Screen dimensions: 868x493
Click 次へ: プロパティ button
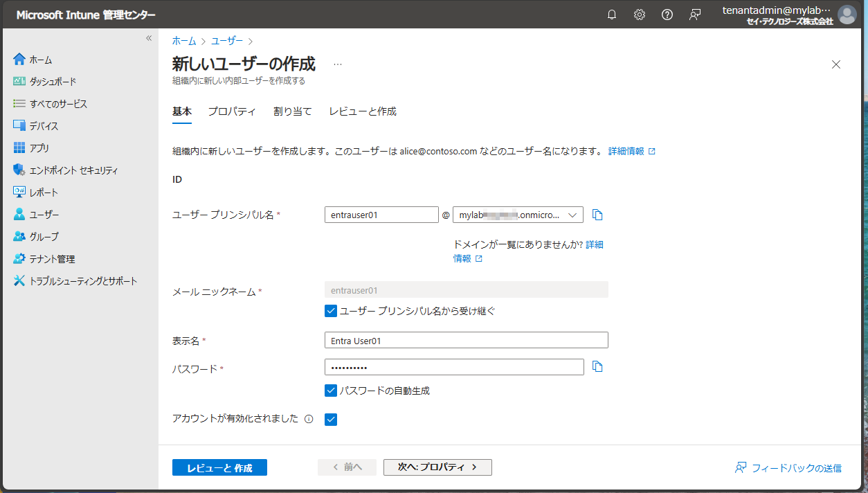pos(437,467)
